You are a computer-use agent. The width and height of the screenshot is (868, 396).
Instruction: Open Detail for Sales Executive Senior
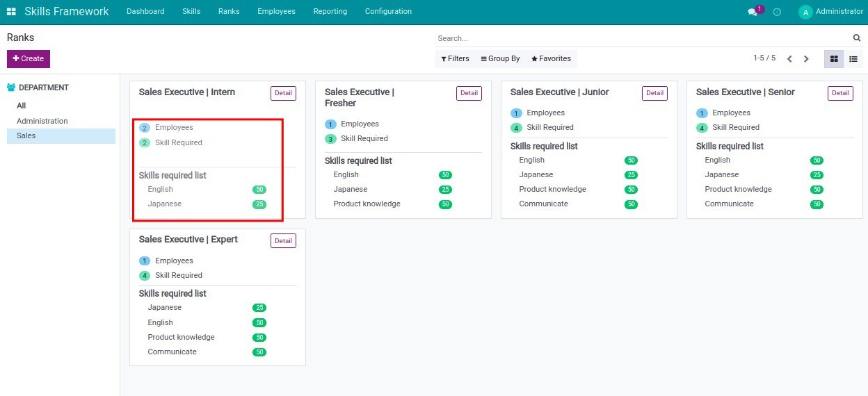point(840,93)
